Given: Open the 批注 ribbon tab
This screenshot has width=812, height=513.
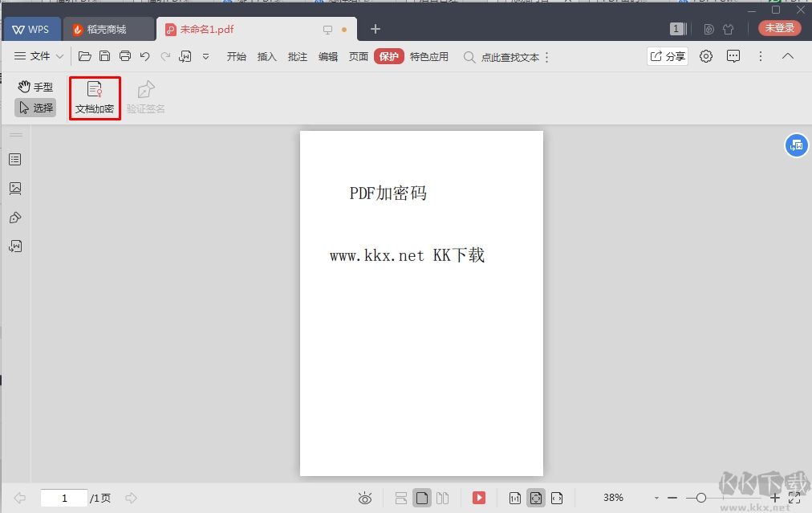Looking at the screenshot, I should [x=297, y=57].
